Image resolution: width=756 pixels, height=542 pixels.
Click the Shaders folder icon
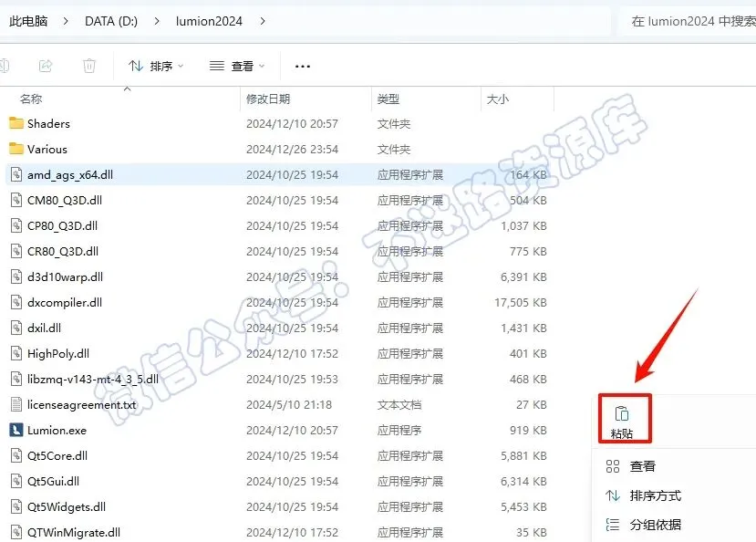(16, 123)
